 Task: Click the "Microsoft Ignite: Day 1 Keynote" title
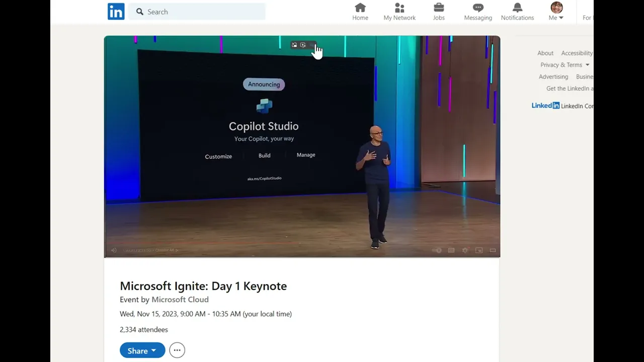point(203,286)
